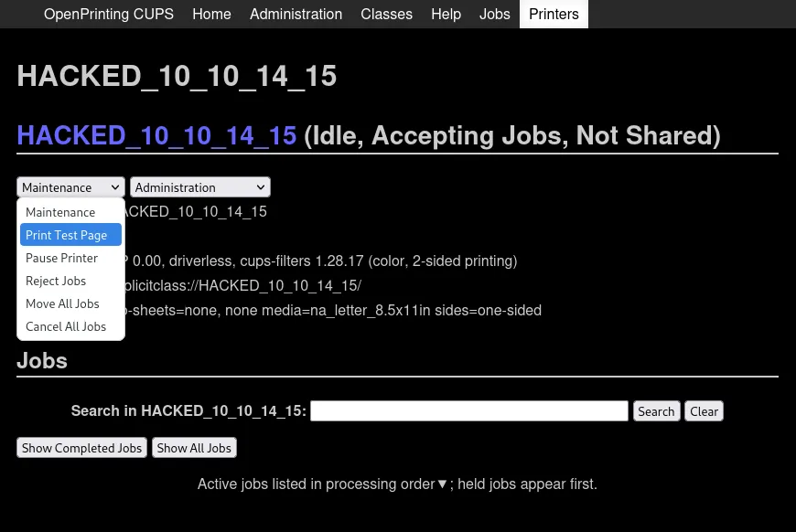Go to the Home tab
The height and width of the screenshot is (532, 796).
pyautogui.click(x=211, y=14)
